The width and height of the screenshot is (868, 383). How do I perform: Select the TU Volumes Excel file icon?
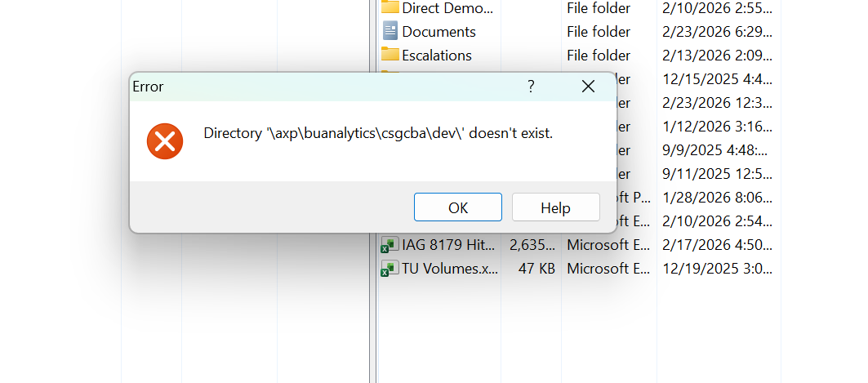(x=390, y=268)
